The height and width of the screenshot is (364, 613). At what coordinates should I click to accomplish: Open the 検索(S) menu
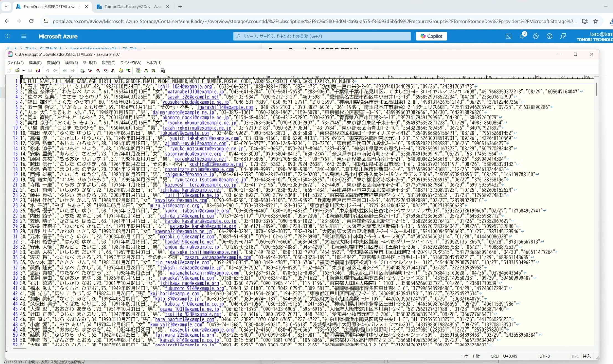coord(71,63)
